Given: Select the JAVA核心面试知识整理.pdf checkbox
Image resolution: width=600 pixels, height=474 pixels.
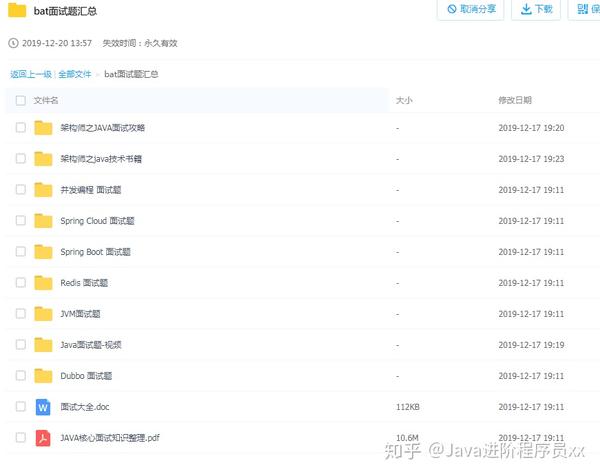Looking at the screenshot, I should (x=21, y=437).
